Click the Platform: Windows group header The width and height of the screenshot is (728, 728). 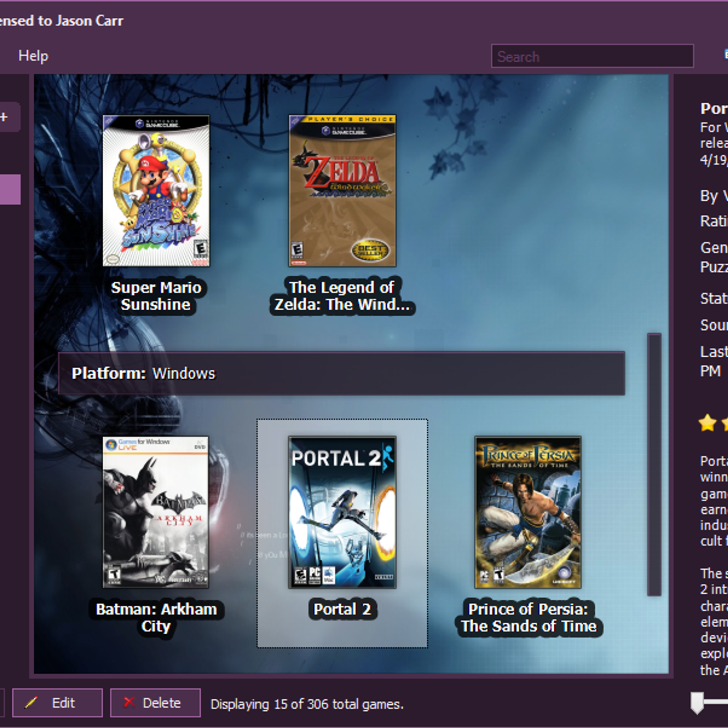(342, 373)
